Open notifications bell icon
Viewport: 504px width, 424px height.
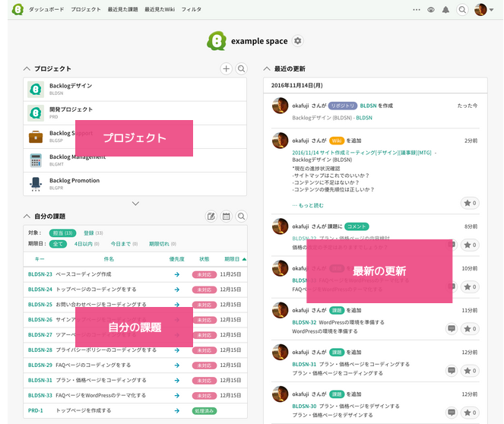point(445,10)
